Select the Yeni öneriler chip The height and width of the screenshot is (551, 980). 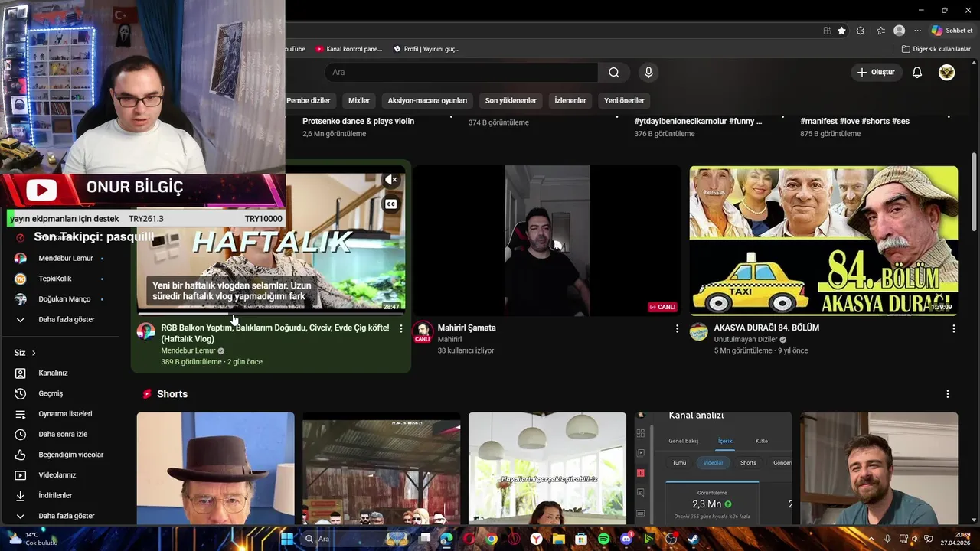tap(624, 100)
